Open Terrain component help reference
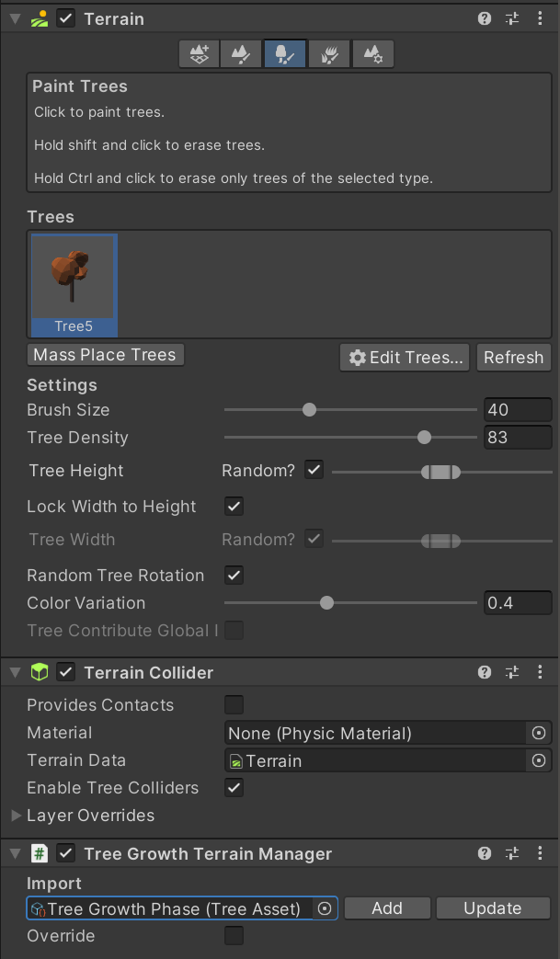This screenshot has width=560, height=959. tap(485, 19)
